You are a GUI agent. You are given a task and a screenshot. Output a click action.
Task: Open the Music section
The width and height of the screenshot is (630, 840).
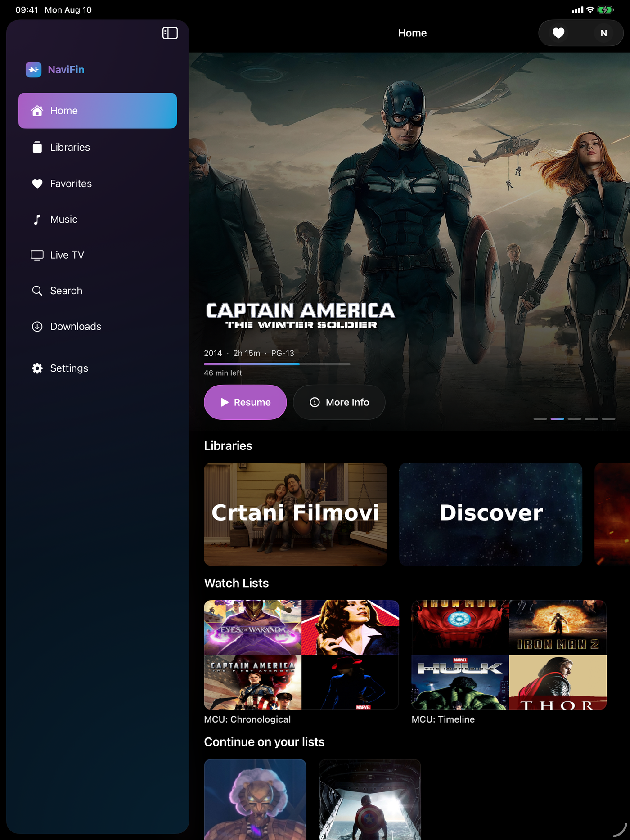(98, 219)
